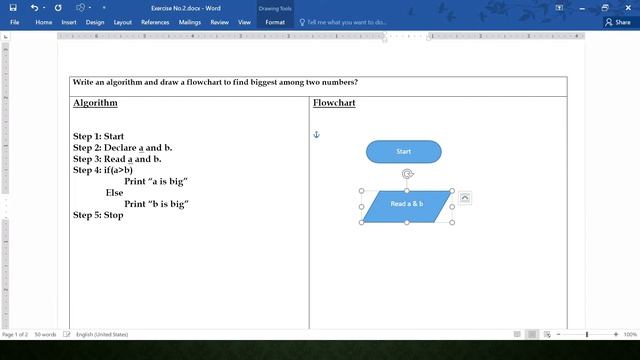The image size is (640, 360).
Task: Click English (United States) language indicator
Action: [x=102, y=334]
